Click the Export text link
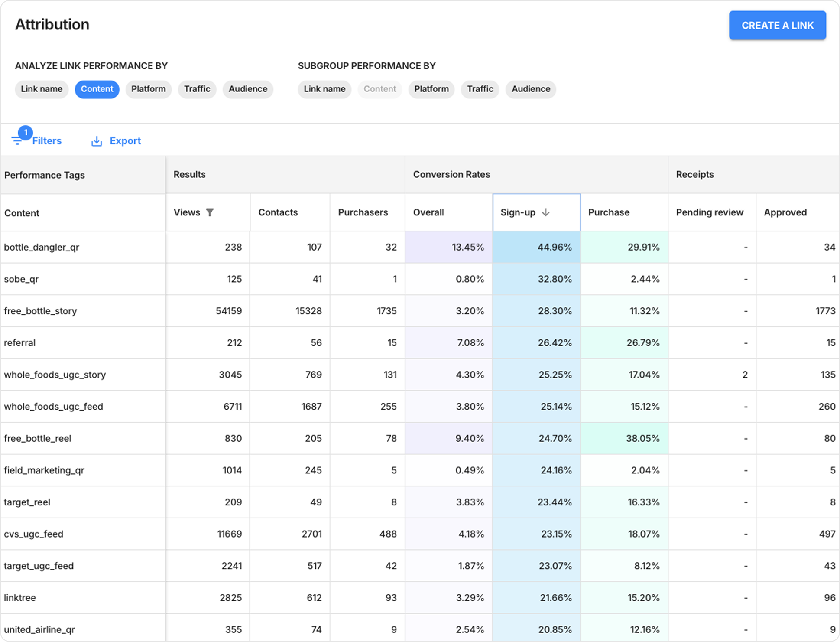This screenshot has height=642, width=840. (125, 141)
